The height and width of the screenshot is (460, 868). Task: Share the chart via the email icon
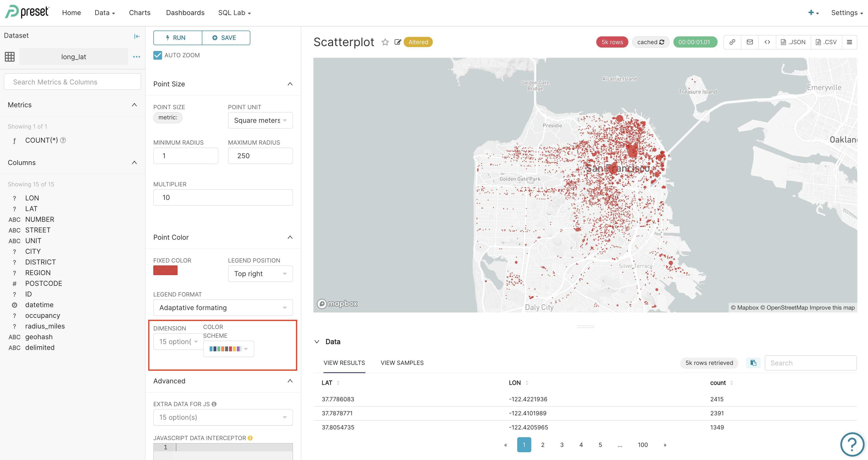(750, 42)
